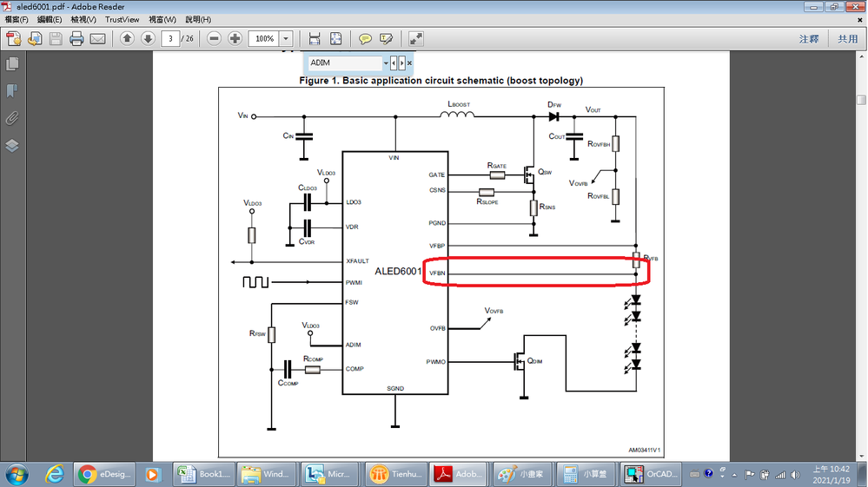Close the find bar

coord(409,63)
